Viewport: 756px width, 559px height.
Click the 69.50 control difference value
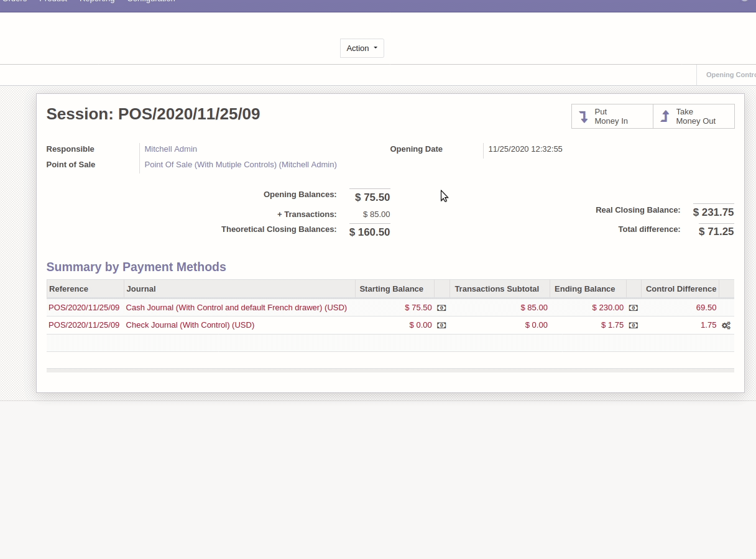[x=706, y=308]
